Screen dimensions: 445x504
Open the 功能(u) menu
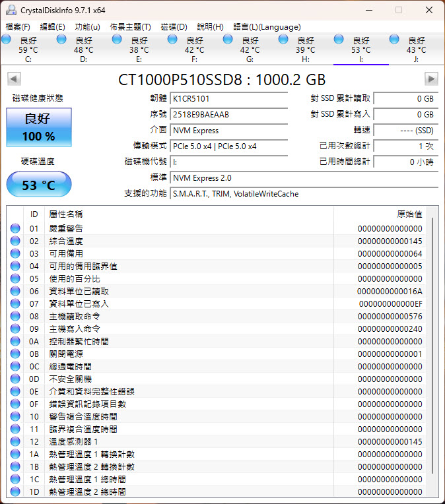(87, 26)
